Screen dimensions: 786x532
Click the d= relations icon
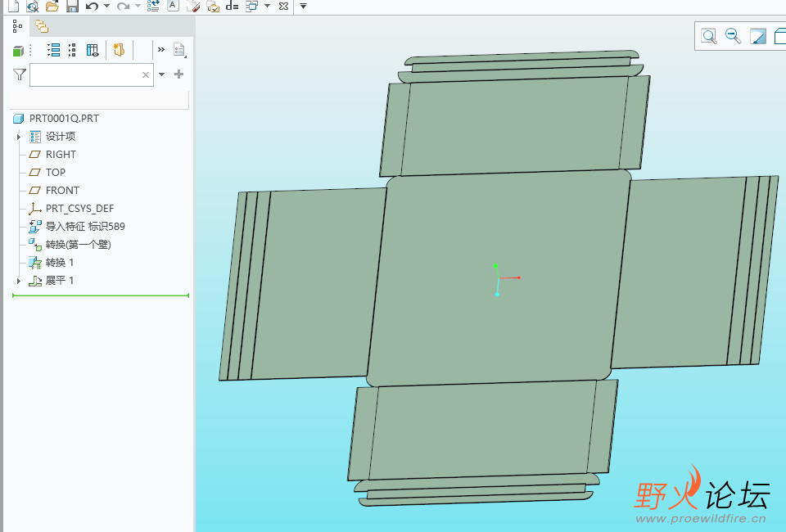[232, 6]
